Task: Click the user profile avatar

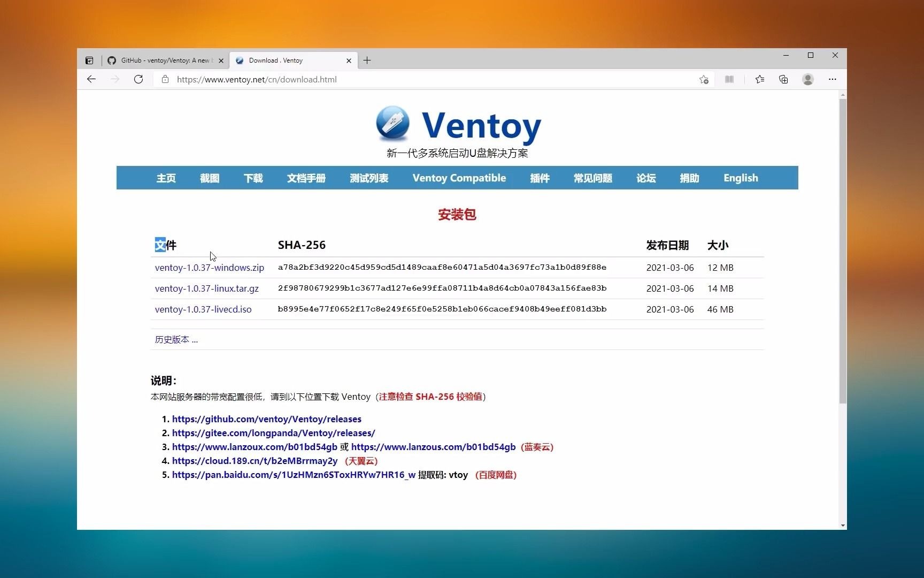Action: 808,79
